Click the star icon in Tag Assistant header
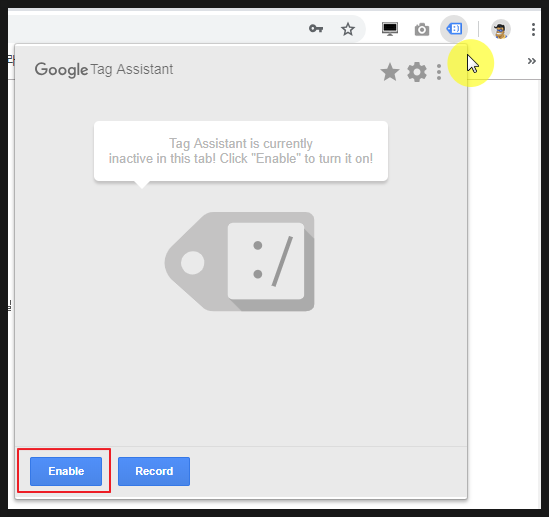 pos(390,72)
